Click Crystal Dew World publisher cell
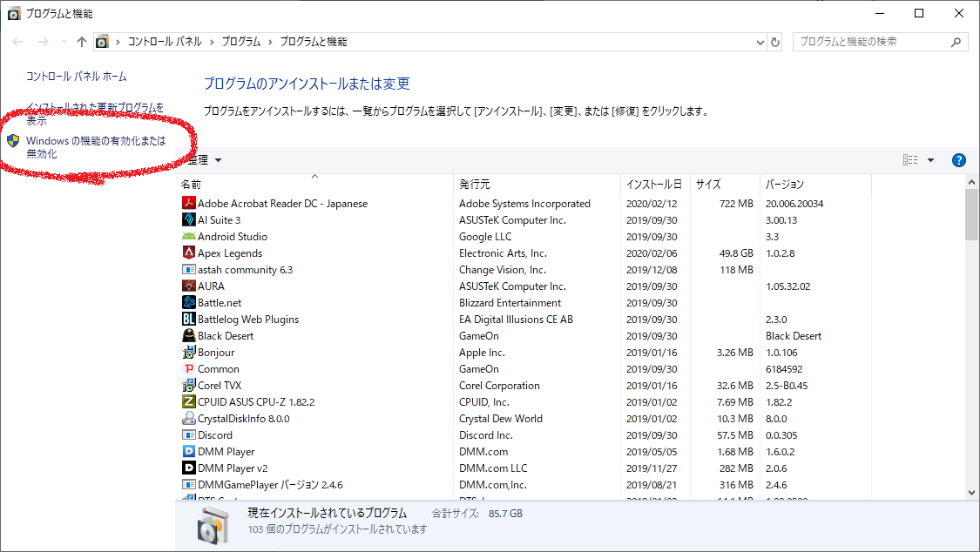 (501, 419)
